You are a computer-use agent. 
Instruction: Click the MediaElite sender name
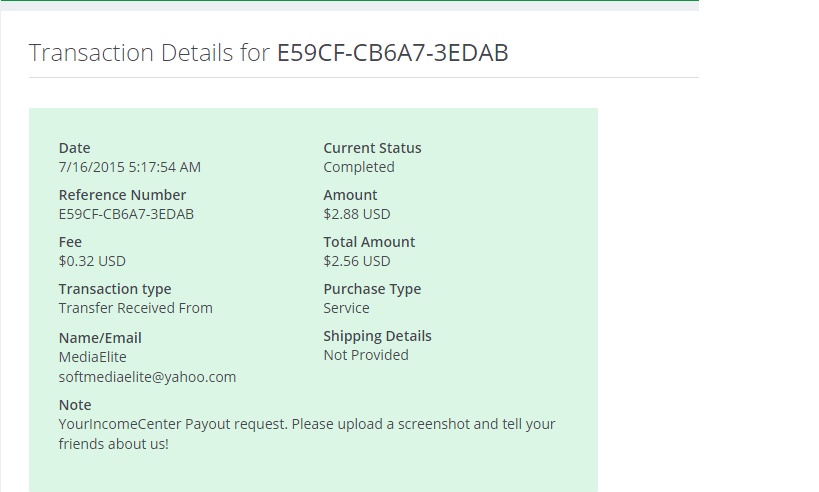click(x=92, y=357)
